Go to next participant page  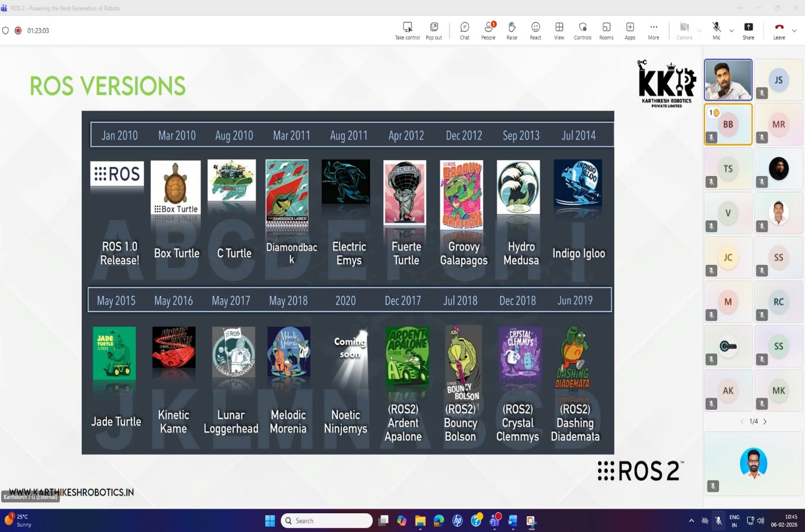pyautogui.click(x=765, y=422)
